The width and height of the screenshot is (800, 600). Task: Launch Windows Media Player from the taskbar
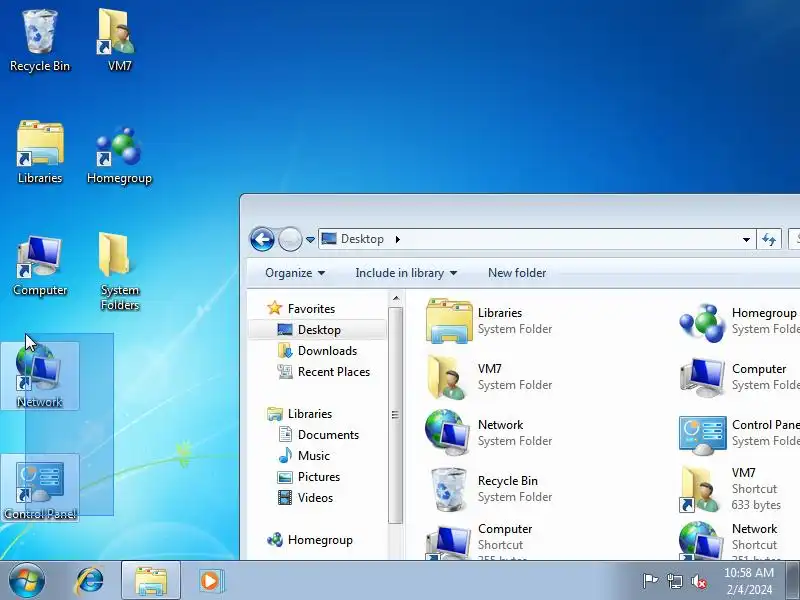(210, 581)
